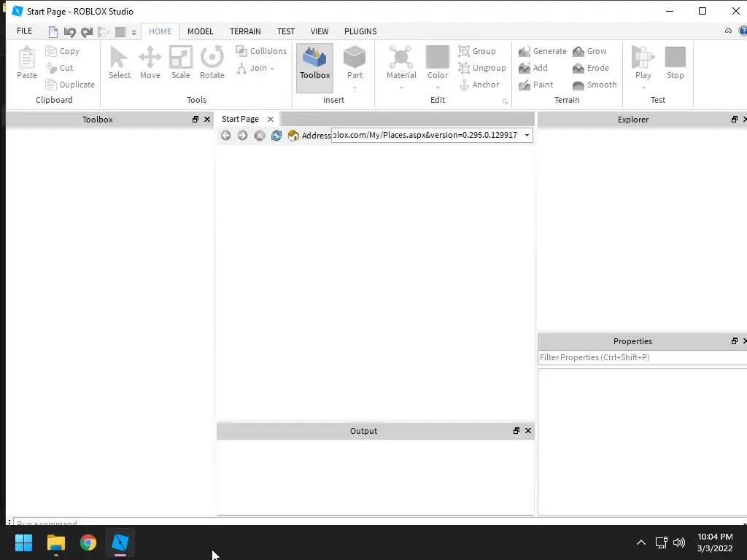Switch to the TERRAIN ribbon tab
The image size is (747, 560).
click(245, 31)
